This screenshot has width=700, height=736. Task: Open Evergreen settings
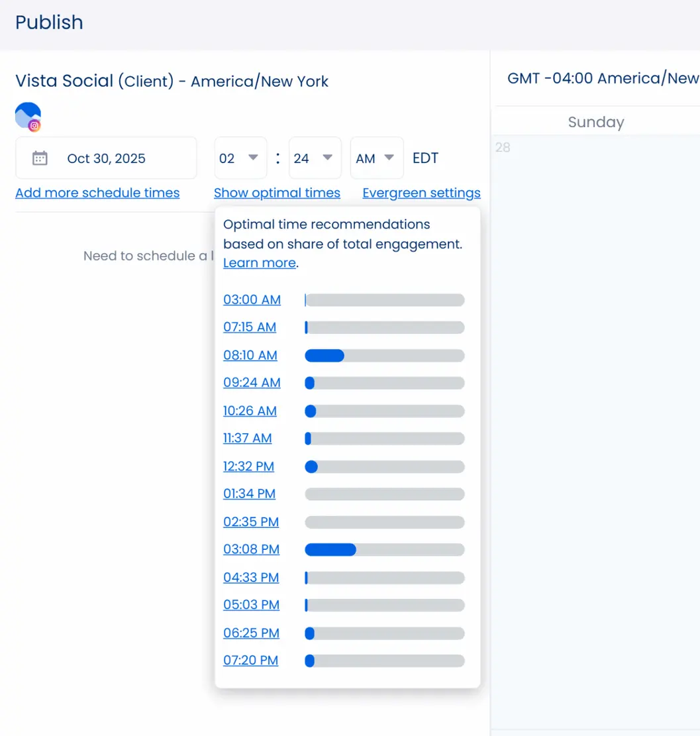pos(421,193)
